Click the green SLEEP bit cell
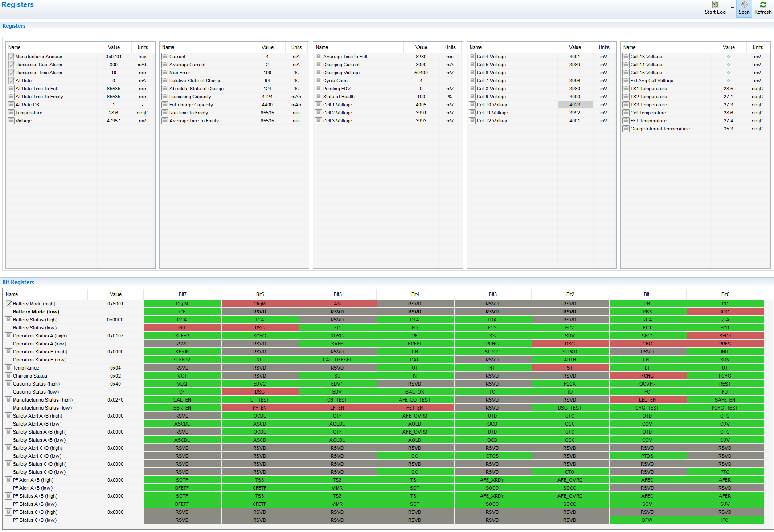Screen dimensions: 774x532 pyautogui.click(x=182, y=336)
